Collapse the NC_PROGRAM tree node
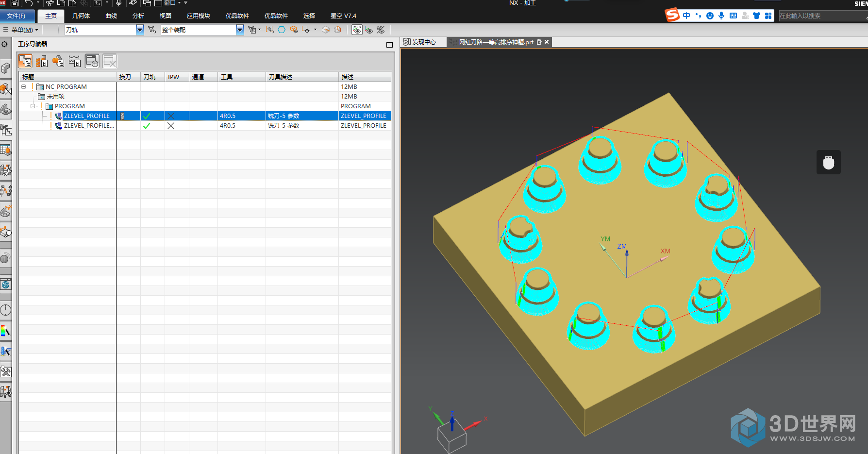Image resolution: width=868 pixels, height=454 pixels. coord(23,87)
